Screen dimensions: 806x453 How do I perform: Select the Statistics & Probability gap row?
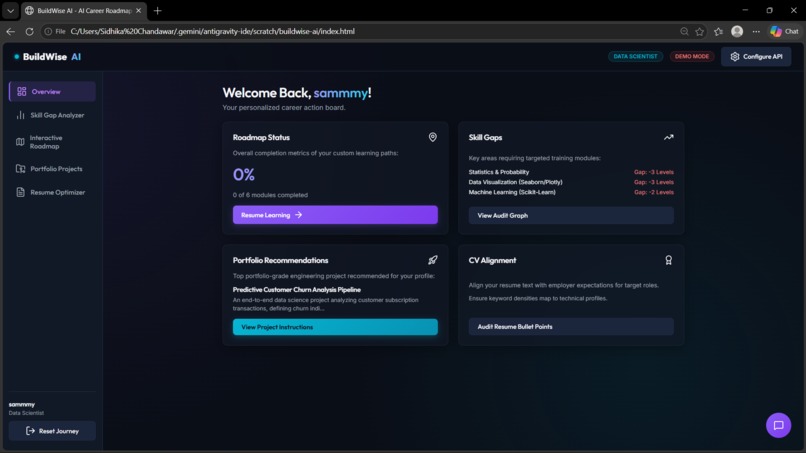click(571, 172)
